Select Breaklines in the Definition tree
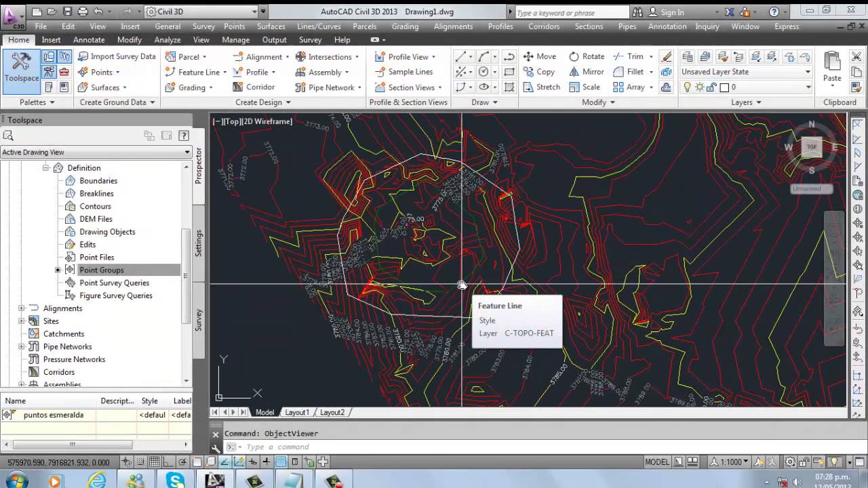Image resolution: width=868 pixels, height=488 pixels. coord(96,193)
